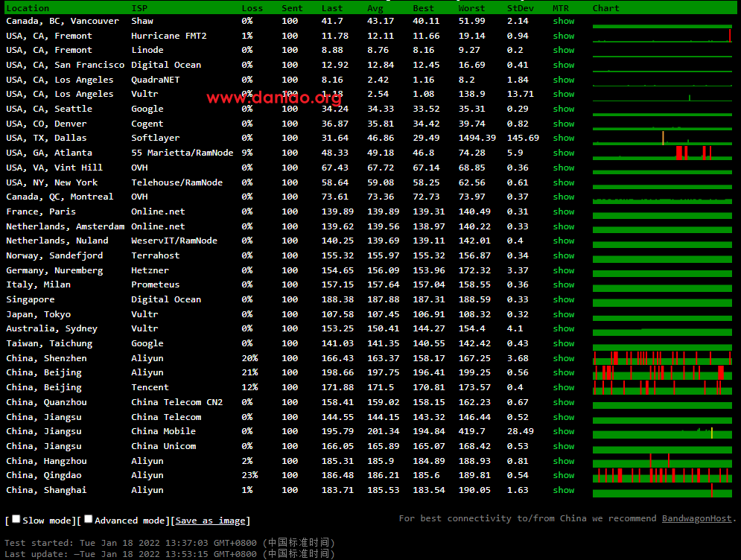Screen dimensions: 741x560
Task: Enable the Slow mode checkbox
Action: click(x=16, y=519)
